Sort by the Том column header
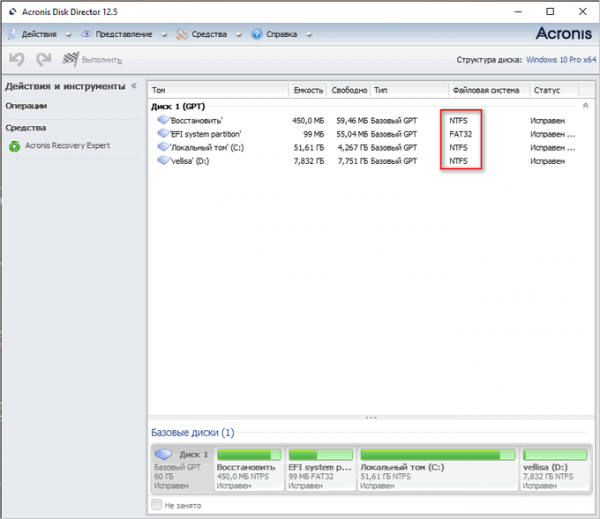 218,90
